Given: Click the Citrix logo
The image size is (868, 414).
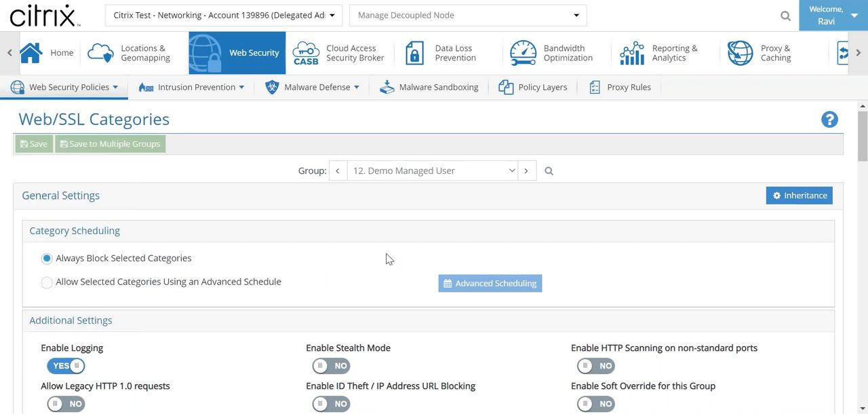Looking at the screenshot, I should 45,15.
